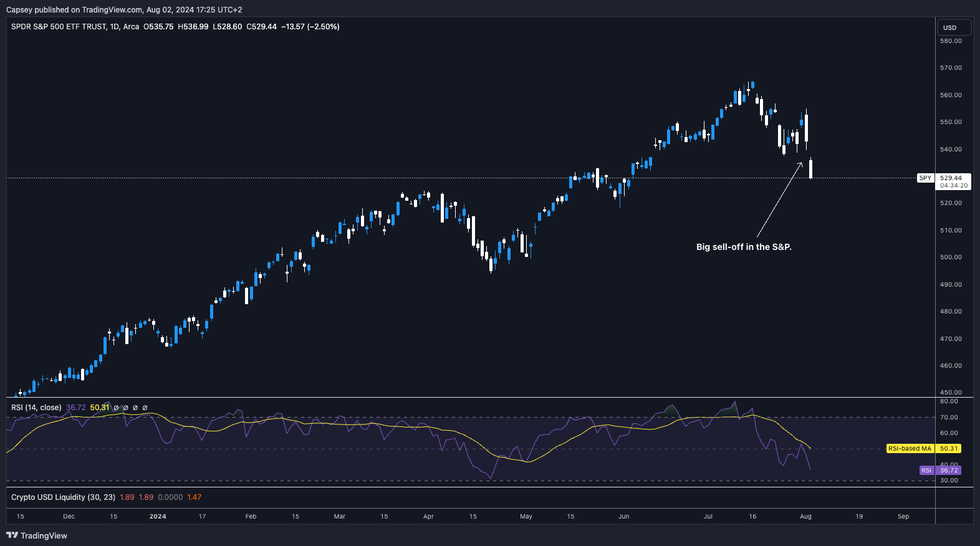The image size is (980, 546).
Task: Click the Jul label on time axis
Action: pos(708,517)
